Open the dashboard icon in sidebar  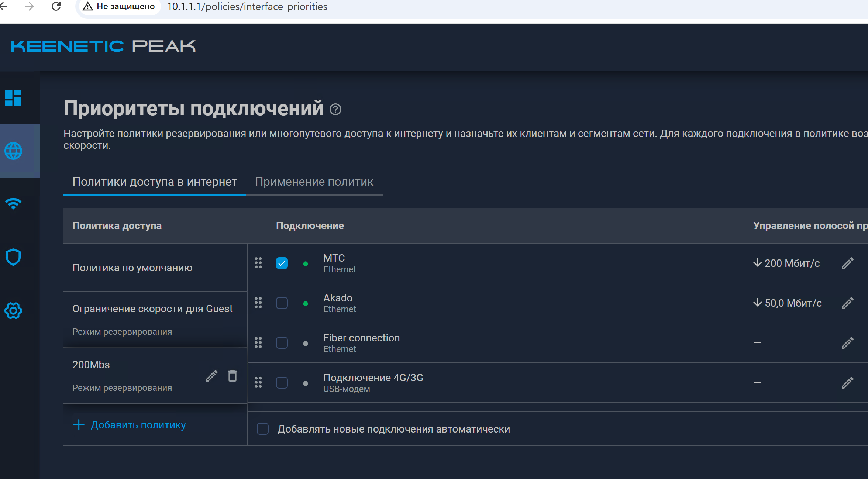[x=13, y=98]
